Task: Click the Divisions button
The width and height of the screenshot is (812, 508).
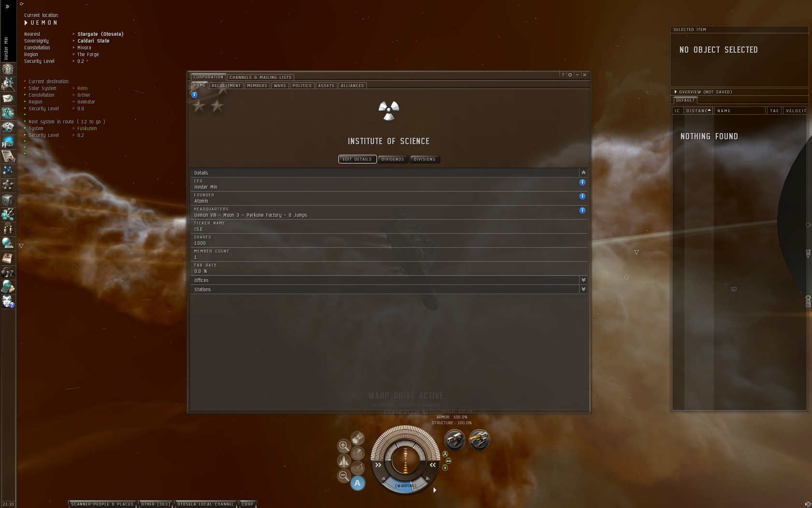Action: tap(424, 159)
